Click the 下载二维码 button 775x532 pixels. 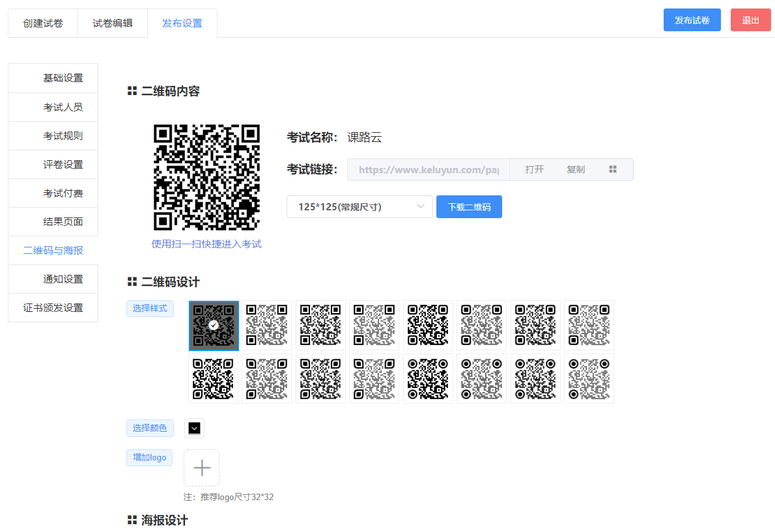[469, 206]
